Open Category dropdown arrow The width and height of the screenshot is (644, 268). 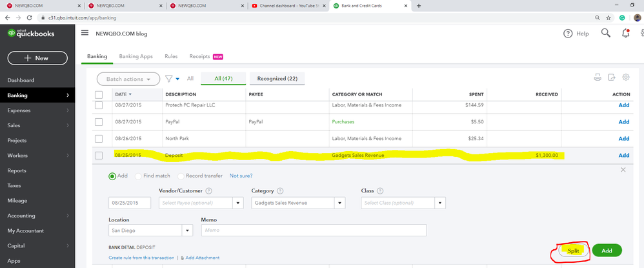click(x=339, y=203)
